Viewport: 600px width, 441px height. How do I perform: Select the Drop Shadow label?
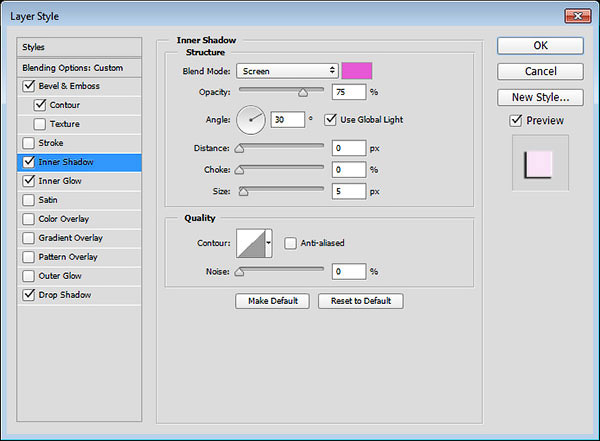pyautogui.click(x=65, y=295)
